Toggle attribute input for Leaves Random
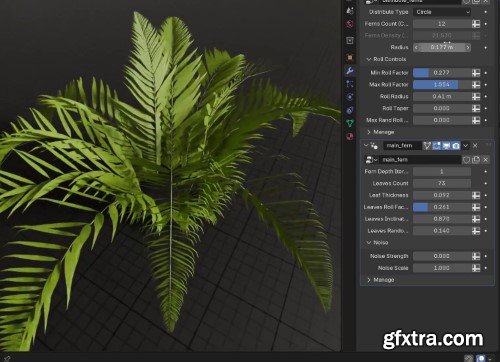Viewport: 500px width, 362px height. coord(476,231)
